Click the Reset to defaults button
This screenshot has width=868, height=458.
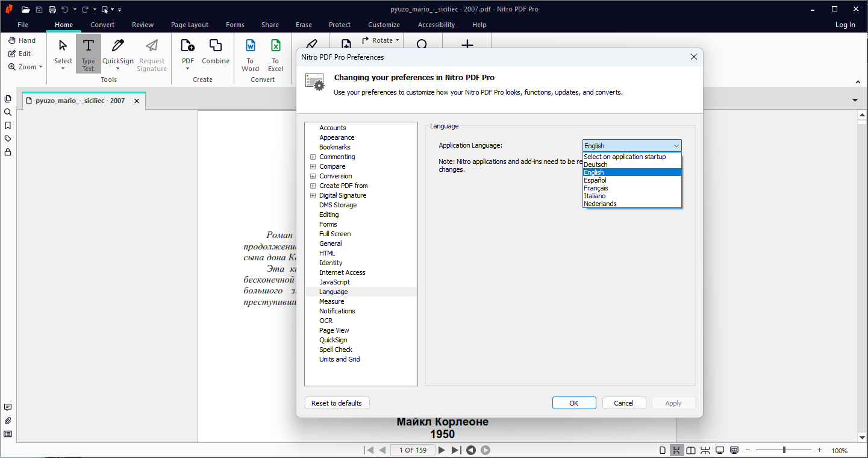pos(337,403)
